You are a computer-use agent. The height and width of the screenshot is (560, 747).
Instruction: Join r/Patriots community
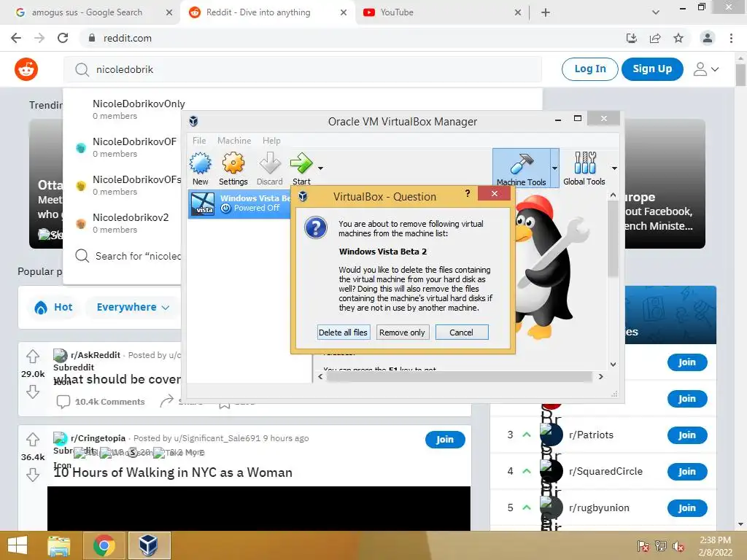pyautogui.click(x=687, y=435)
